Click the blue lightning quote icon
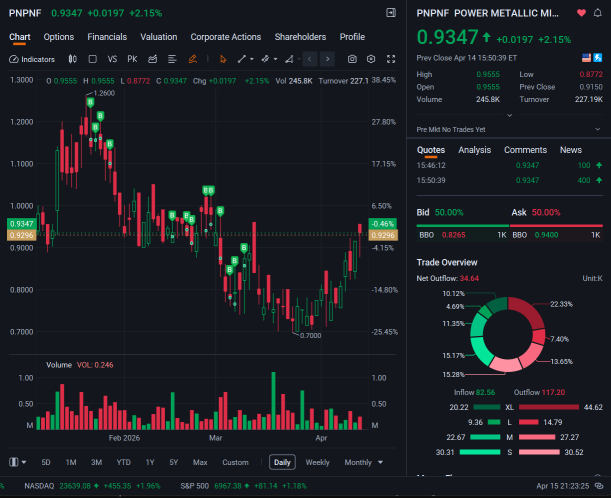Image resolution: width=611 pixels, height=498 pixels. click(x=598, y=58)
